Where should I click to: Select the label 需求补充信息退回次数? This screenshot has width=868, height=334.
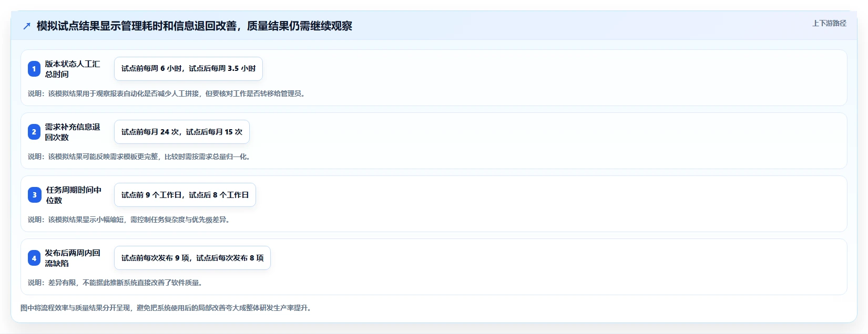point(73,132)
